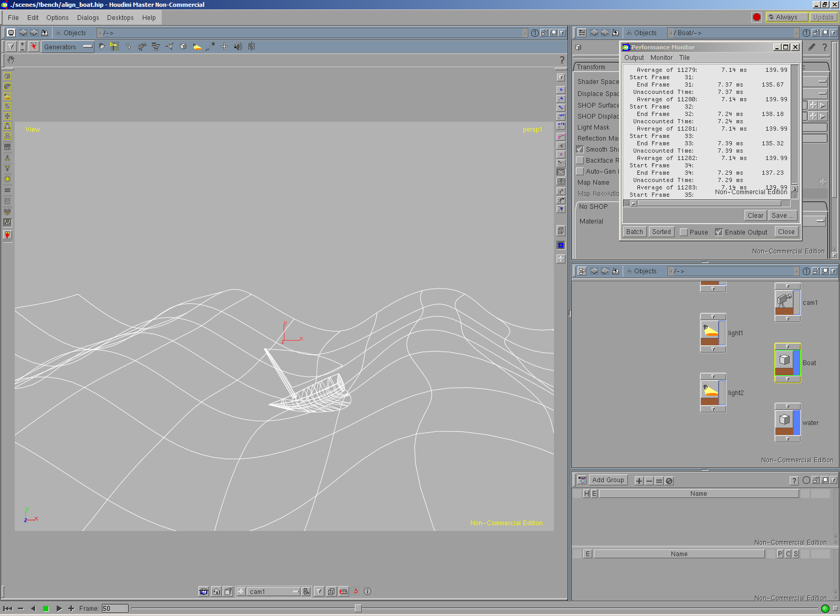Select the Boat node in the network
The height and width of the screenshot is (616, 840).
784,360
